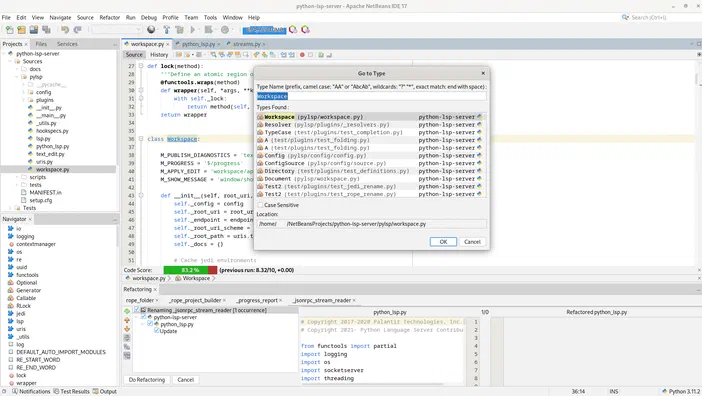This screenshot has width=702, height=396.
Task: Expand the Tests node in Projects
Action: 11,208
